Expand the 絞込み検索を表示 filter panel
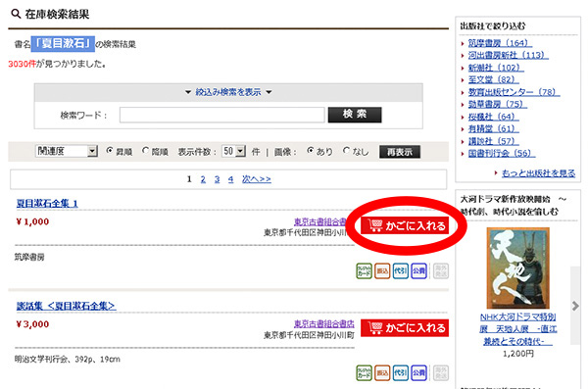This screenshot has height=389, width=588. pyautogui.click(x=228, y=92)
